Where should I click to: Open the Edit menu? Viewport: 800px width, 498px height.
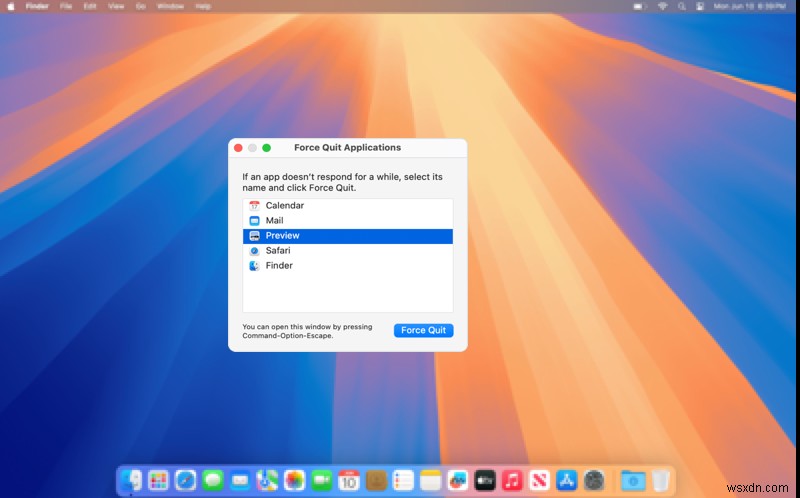coord(90,7)
